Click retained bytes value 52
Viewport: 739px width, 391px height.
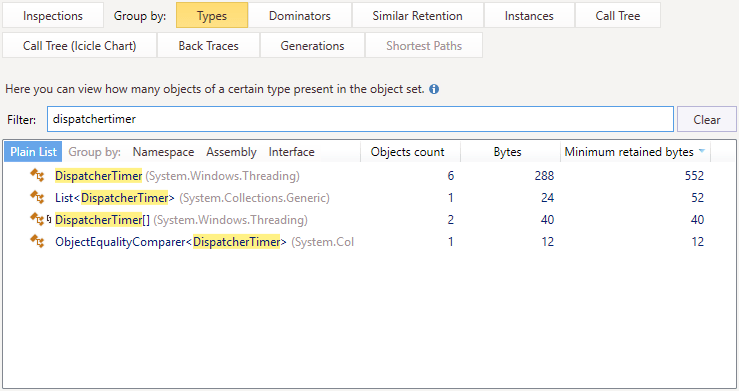click(x=698, y=198)
